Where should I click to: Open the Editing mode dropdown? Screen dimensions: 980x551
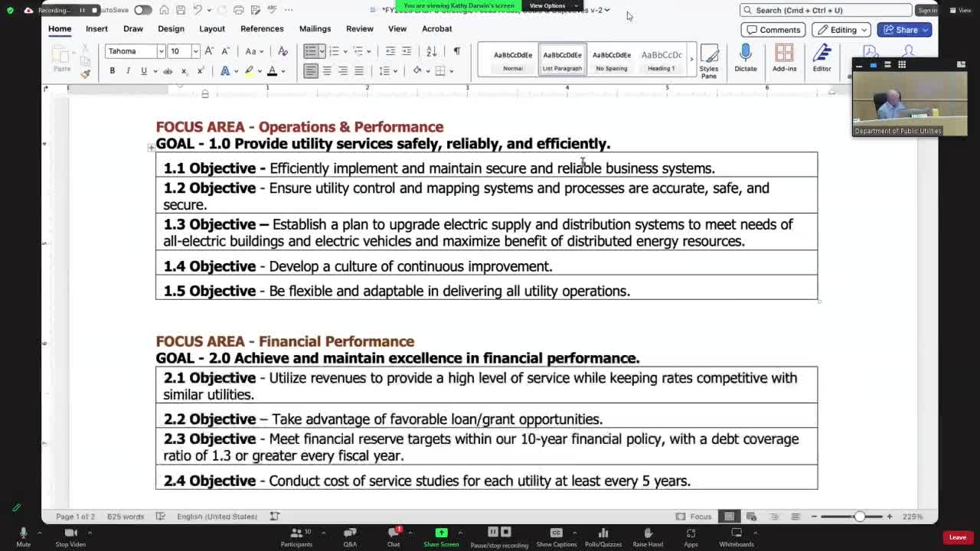click(x=841, y=30)
